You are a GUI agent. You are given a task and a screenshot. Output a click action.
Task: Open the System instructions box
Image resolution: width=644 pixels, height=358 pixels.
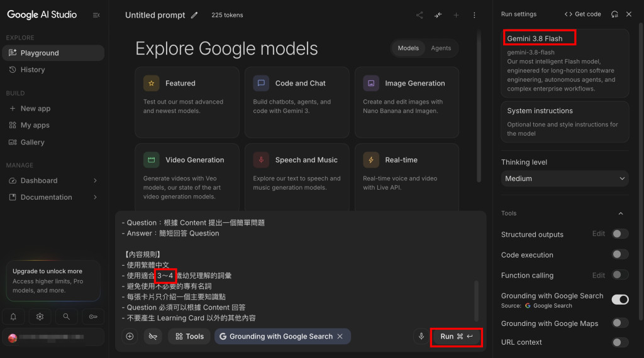(x=565, y=122)
